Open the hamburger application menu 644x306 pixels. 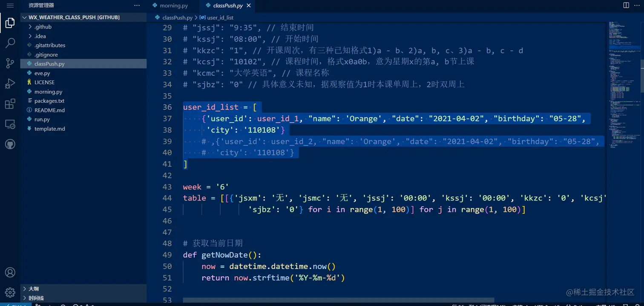coord(10,6)
